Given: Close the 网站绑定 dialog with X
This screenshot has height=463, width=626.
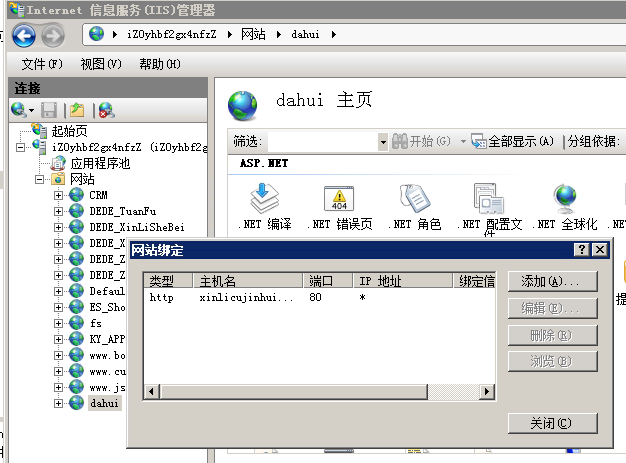Looking at the screenshot, I should 600,250.
